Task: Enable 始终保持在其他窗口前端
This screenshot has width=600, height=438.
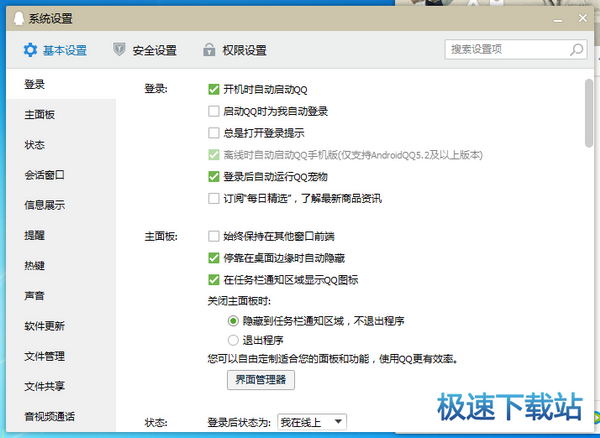Action: [x=214, y=236]
